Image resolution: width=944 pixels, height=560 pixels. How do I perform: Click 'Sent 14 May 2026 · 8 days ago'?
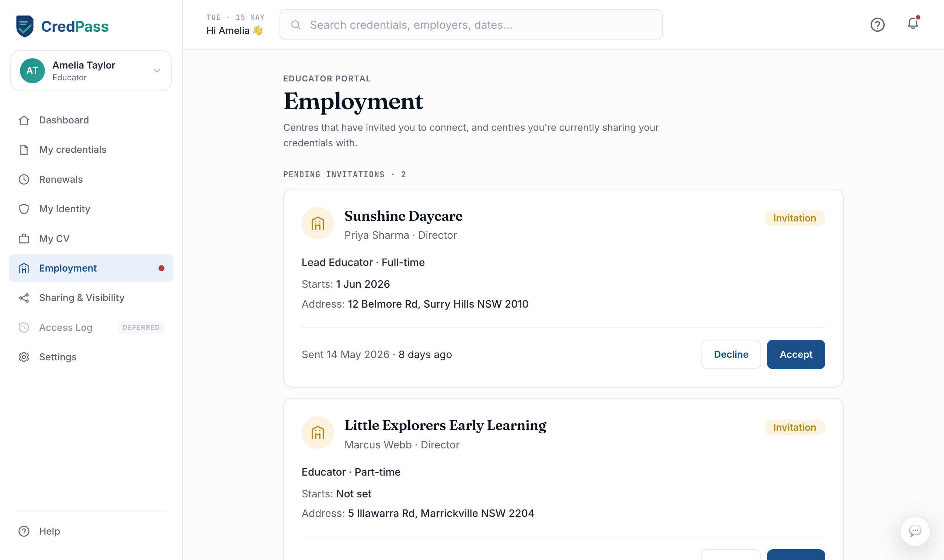point(377,354)
